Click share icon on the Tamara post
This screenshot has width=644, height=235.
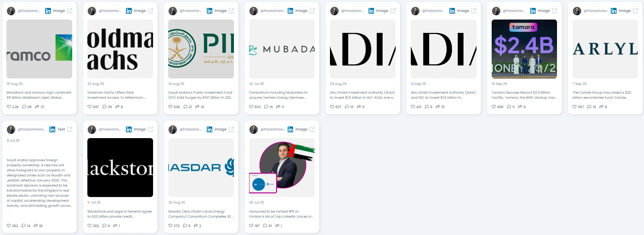520,107
